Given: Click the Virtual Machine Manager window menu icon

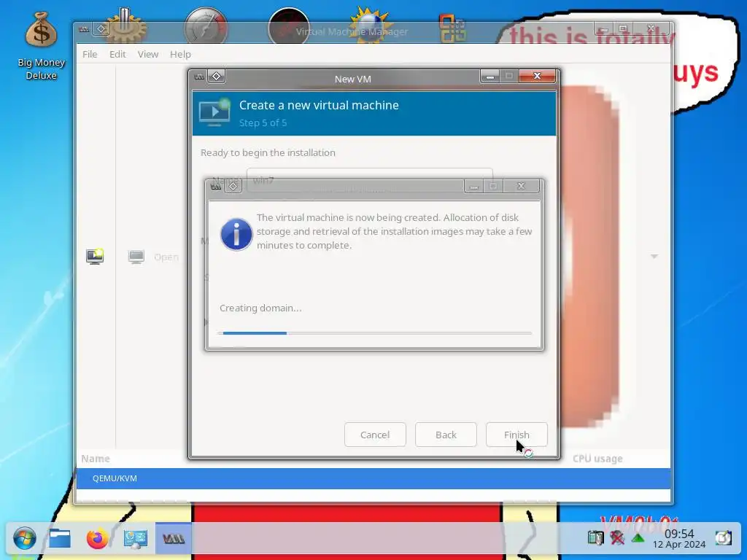Looking at the screenshot, I should coord(84,29).
